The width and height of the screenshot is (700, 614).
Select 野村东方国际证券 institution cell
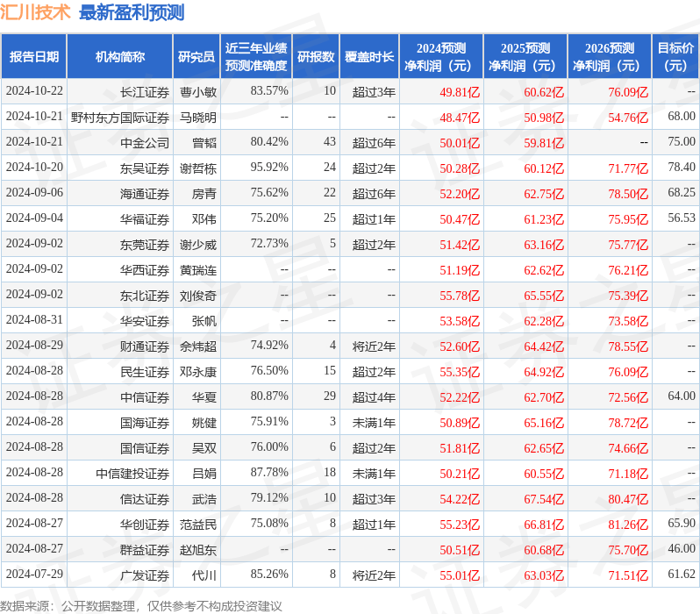120,118
